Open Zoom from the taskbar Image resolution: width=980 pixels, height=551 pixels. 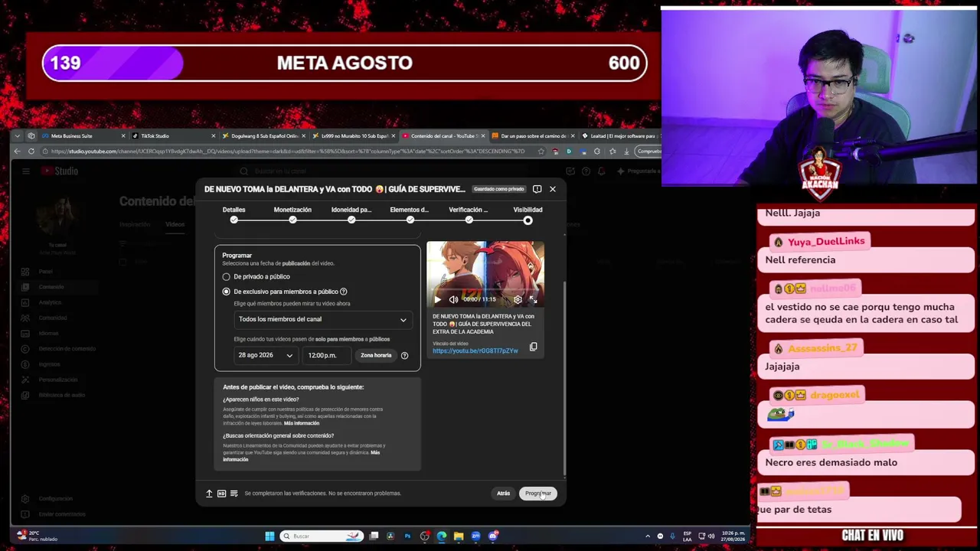click(x=475, y=536)
